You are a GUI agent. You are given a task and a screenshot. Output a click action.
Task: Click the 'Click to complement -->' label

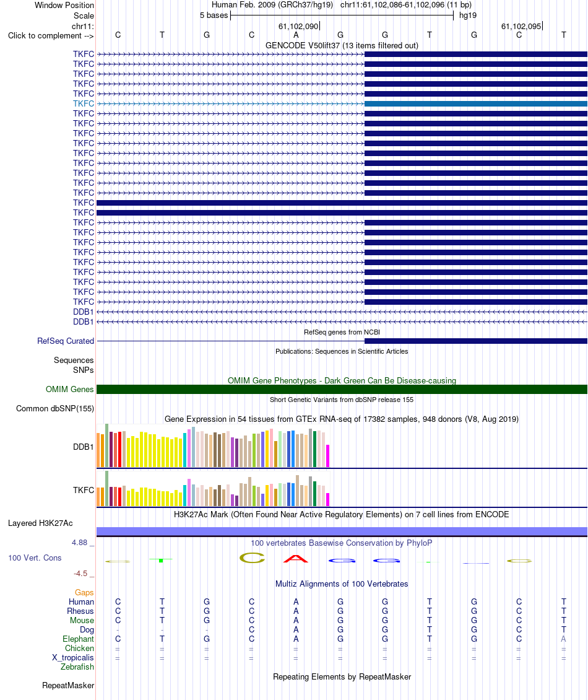pyautogui.click(x=51, y=36)
